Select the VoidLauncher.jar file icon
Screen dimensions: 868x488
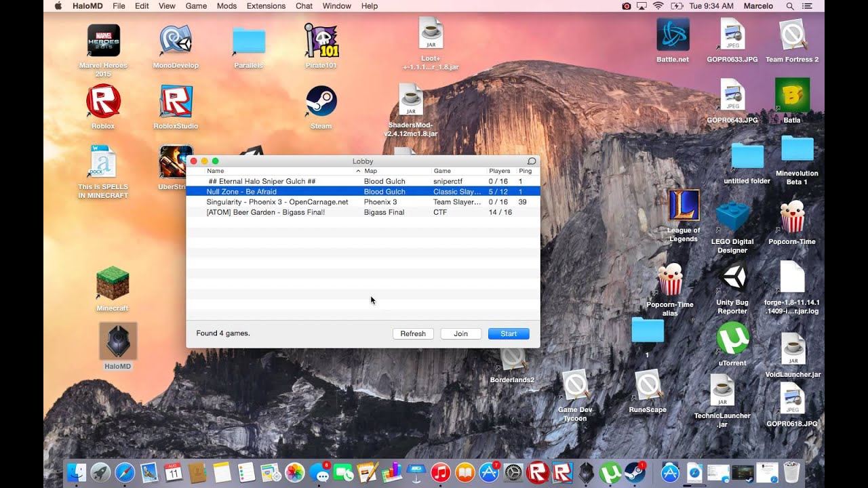pos(792,349)
